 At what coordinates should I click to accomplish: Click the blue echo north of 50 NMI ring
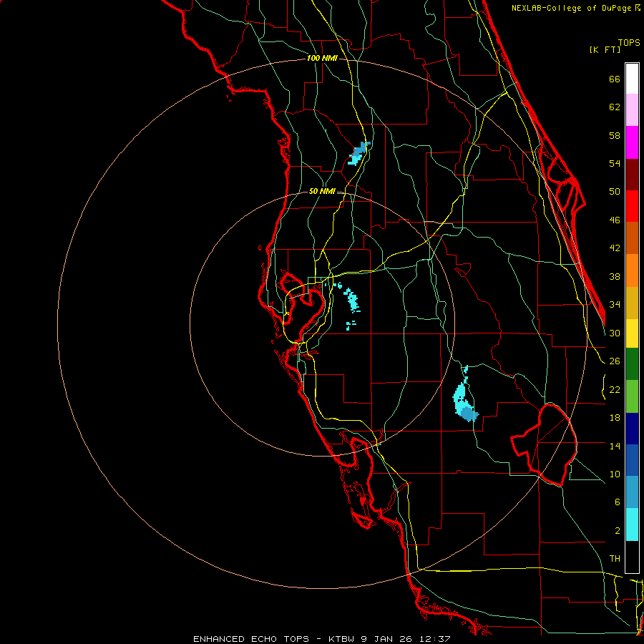click(x=358, y=153)
